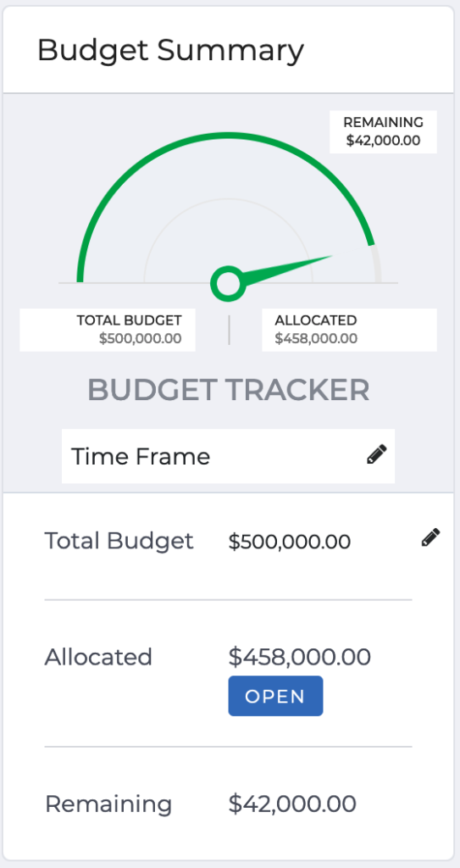Click the Total Budget row label
460x868 pixels.
point(119,541)
